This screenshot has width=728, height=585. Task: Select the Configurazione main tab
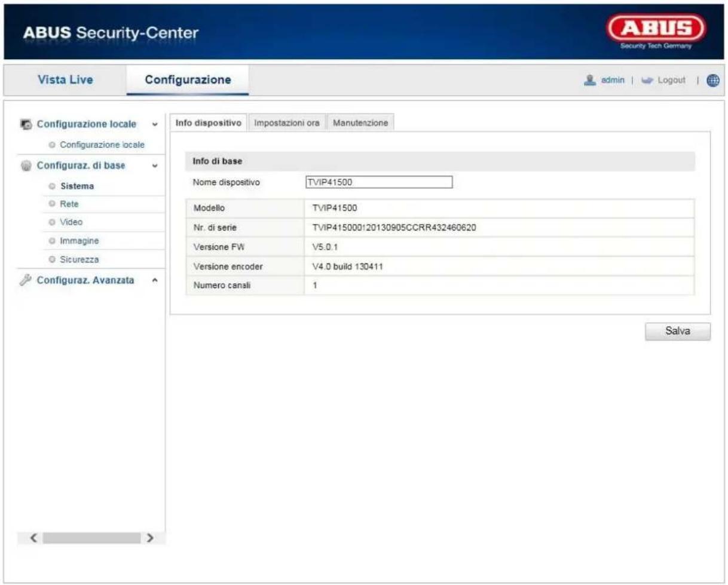click(188, 79)
